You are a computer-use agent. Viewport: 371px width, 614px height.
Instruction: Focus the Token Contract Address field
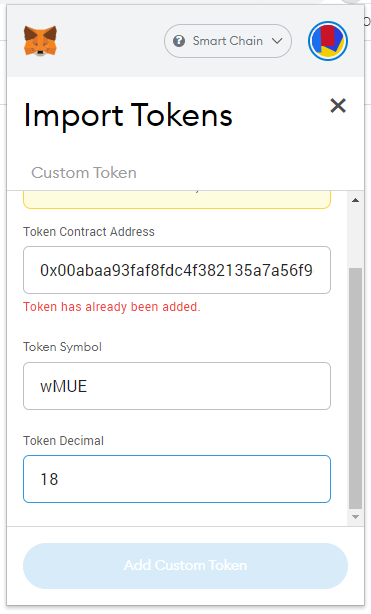tap(177, 270)
